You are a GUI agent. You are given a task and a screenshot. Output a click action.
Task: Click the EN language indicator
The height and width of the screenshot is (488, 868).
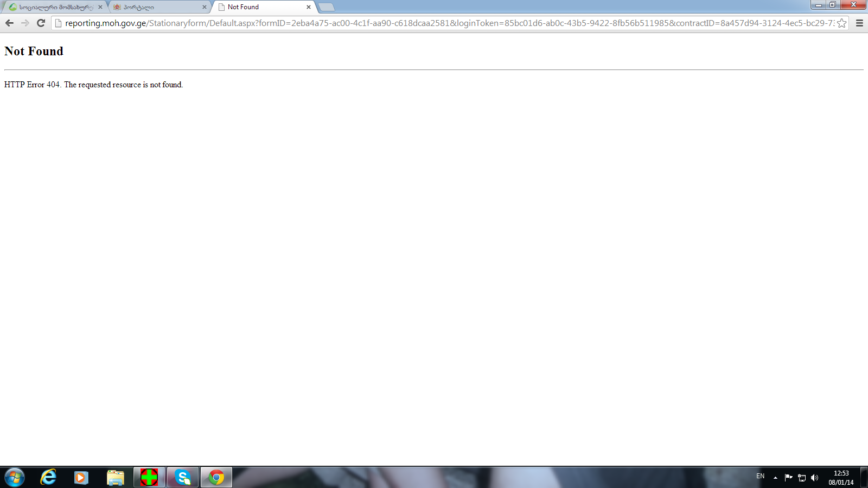[760, 476]
